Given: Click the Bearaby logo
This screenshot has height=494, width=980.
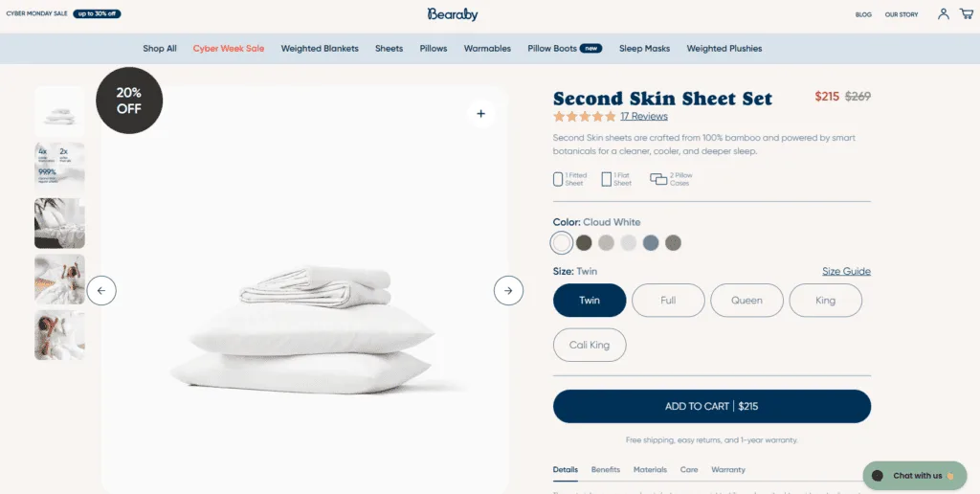Looking at the screenshot, I should coord(453,13).
